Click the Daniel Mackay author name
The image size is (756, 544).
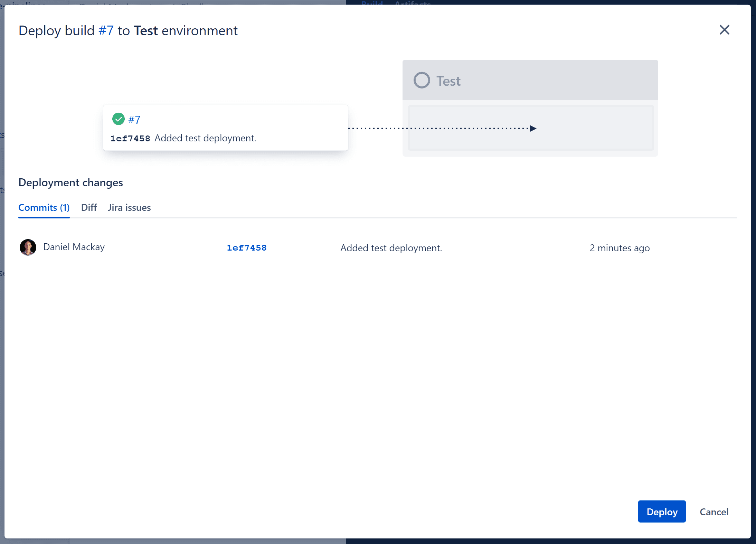point(74,247)
